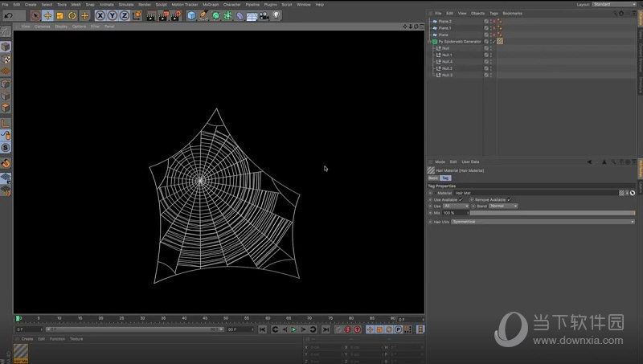Open the Simulate menu
The image size is (643, 364).
126,5
